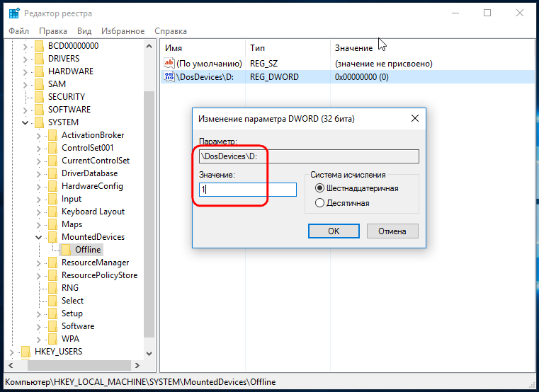Expand the HARDWARE key
The height and width of the screenshot is (392, 539).
[25, 71]
